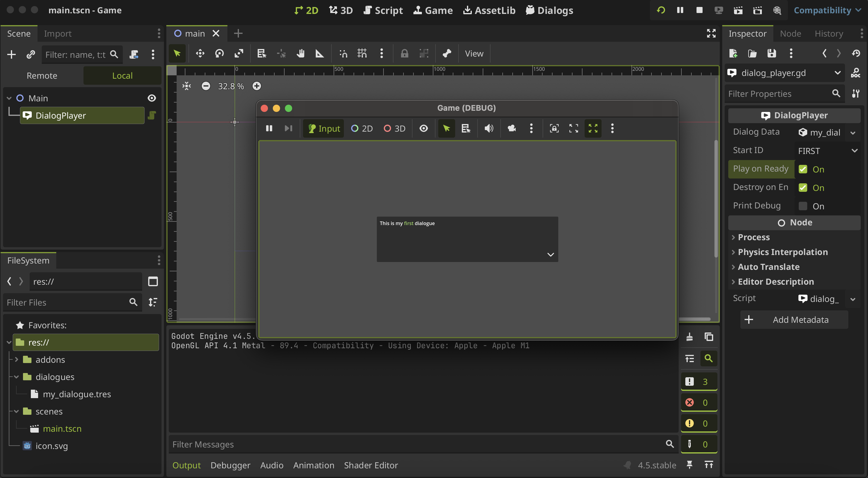Screen dimensions: 868x478
Task: Open attached script on DialogPlayer node
Action: coord(152,115)
